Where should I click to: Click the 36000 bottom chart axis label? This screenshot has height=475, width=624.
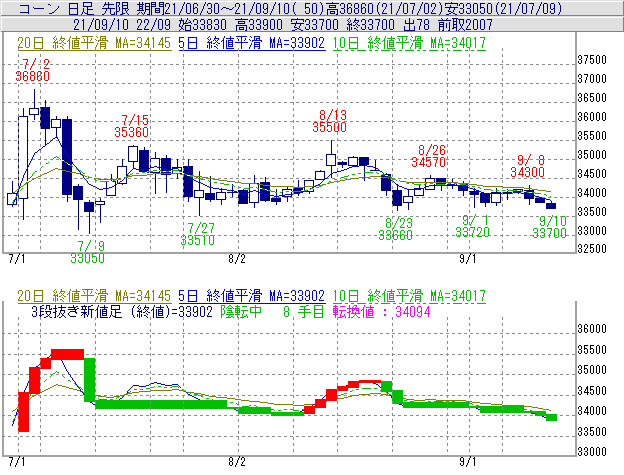[x=592, y=329]
